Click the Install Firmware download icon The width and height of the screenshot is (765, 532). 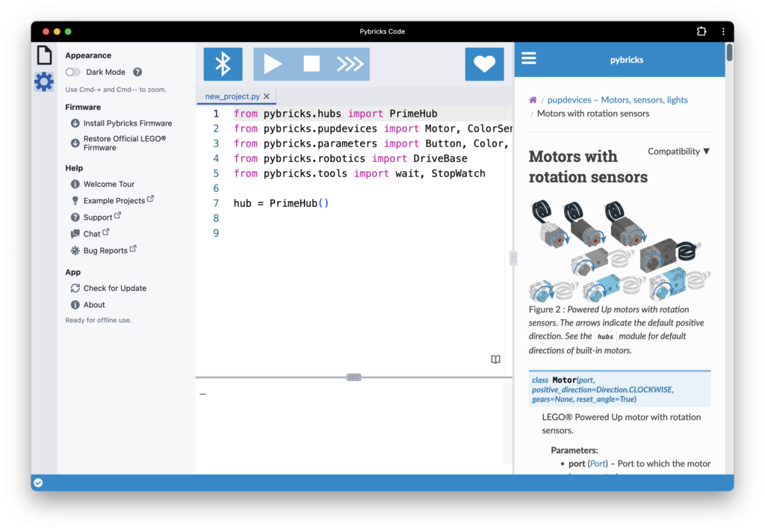(75, 123)
